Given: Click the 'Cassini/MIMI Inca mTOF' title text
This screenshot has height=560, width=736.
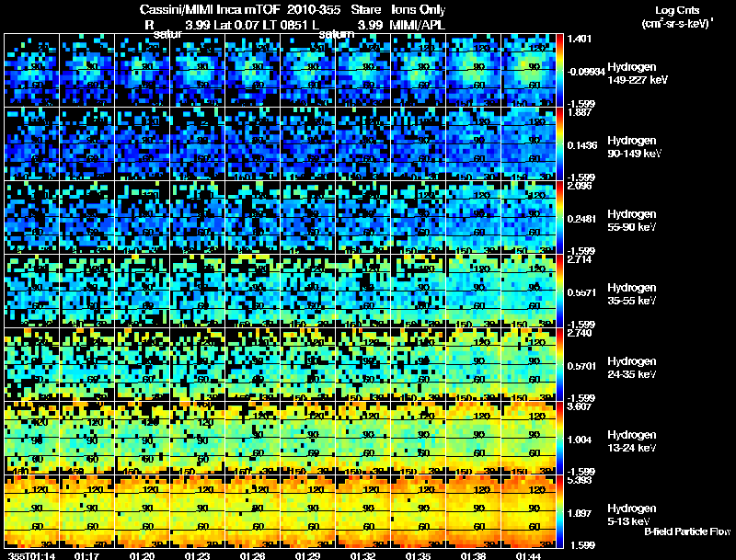Looking at the screenshot, I should (210, 9).
